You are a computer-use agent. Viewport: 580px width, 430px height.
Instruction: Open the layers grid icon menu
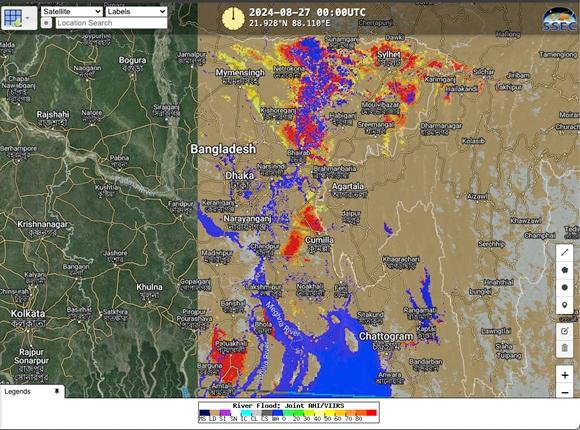(19, 18)
